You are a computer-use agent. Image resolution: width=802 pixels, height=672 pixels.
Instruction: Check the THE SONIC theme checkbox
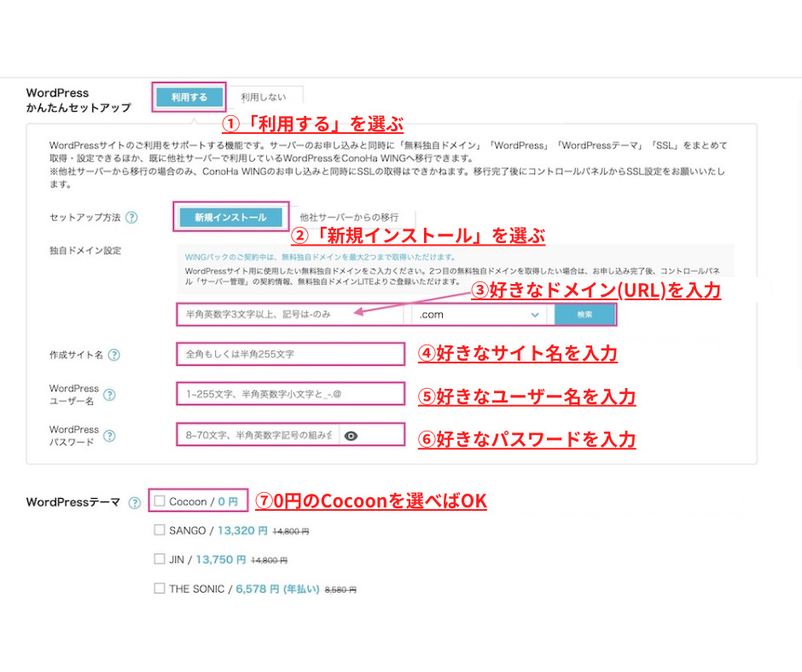click(x=160, y=588)
